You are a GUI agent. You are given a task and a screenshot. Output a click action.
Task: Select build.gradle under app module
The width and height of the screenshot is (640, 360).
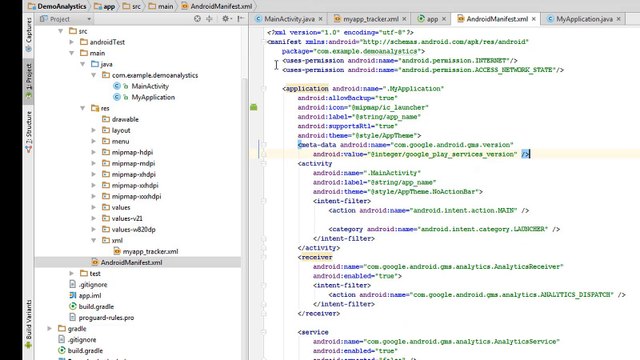tap(96, 307)
